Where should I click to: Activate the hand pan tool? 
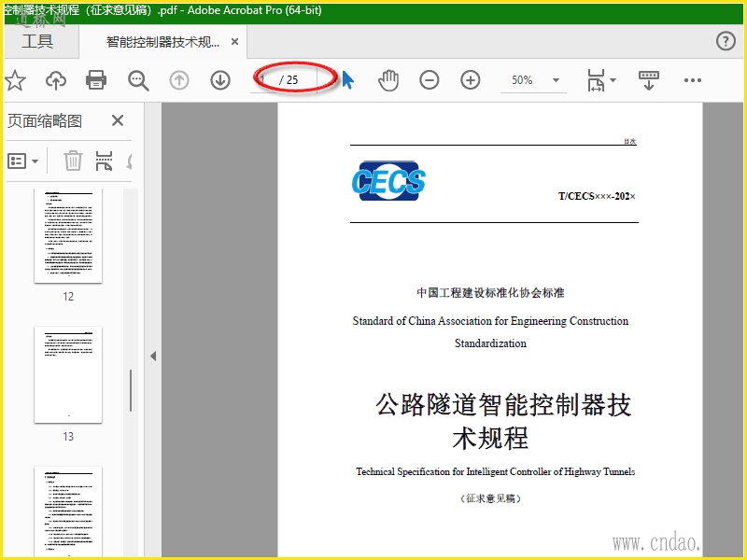(x=388, y=80)
